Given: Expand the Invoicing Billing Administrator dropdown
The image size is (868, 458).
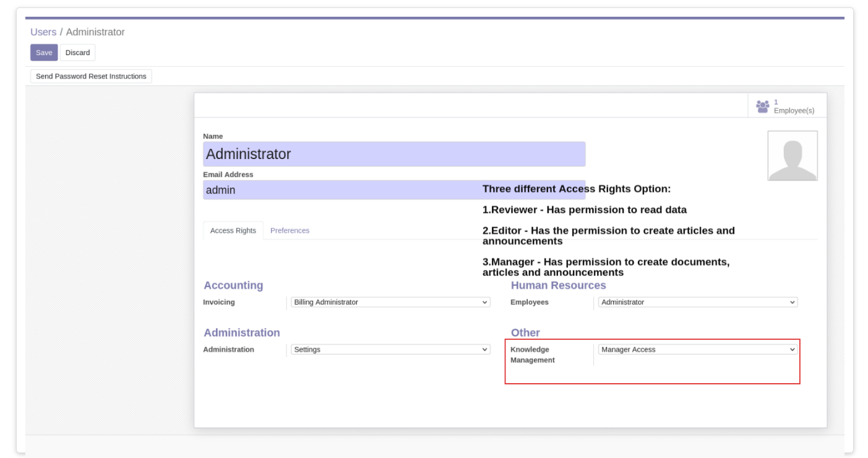Looking at the screenshot, I should 391,302.
